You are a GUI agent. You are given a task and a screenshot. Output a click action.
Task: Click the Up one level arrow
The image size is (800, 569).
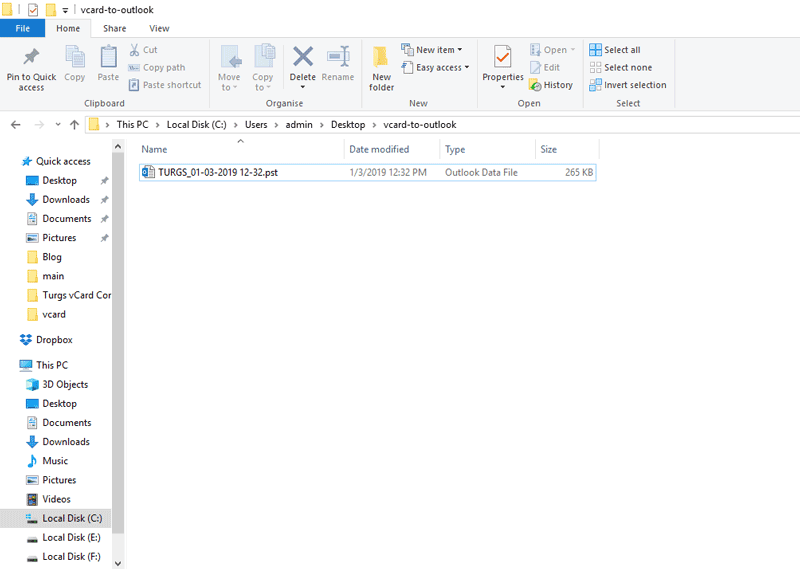coord(74,125)
